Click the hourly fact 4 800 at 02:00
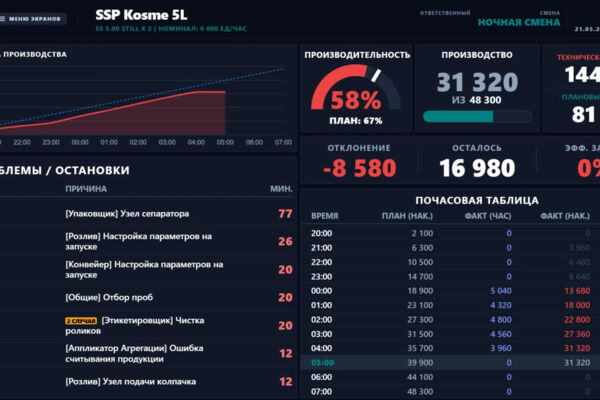Screen dimensions: 600x400 (501, 320)
